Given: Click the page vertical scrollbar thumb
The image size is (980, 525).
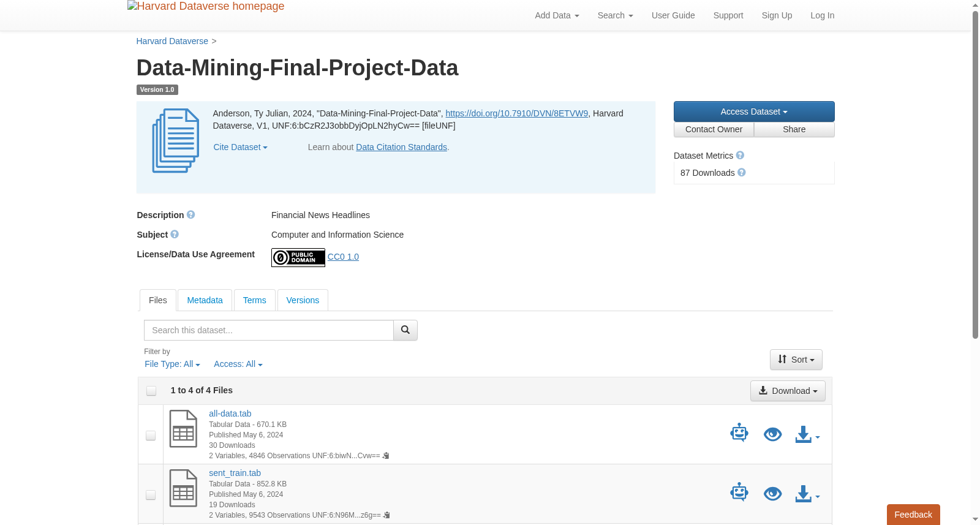Looking at the screenshot, I should point(975,175).
